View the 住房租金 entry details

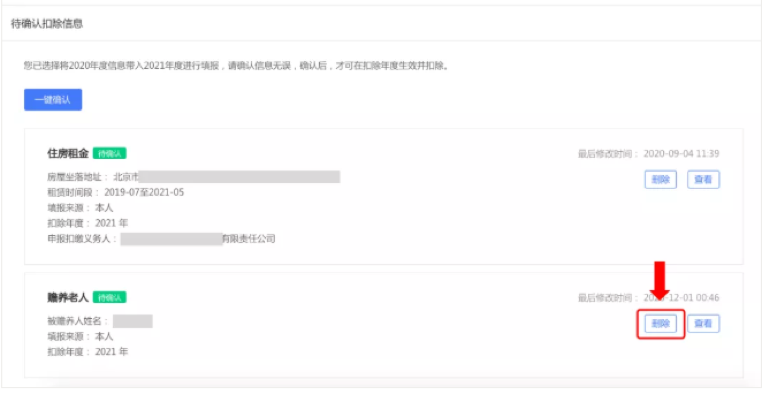(x=703, y=179)
